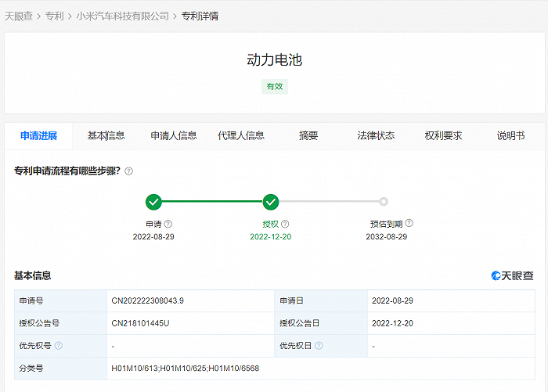This screenshot has height=392, width=548.
Task: Click the 基本信息 section heading
Action: coord(33,275)
